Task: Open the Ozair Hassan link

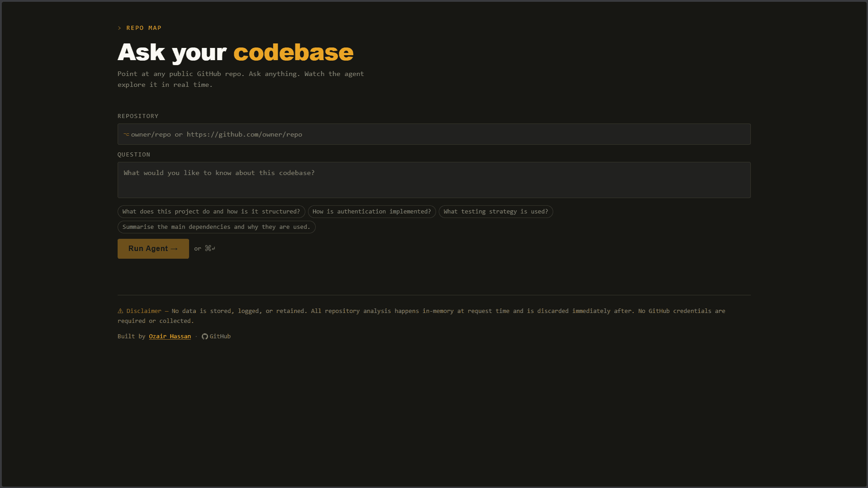Action: (x=170, y=336)
